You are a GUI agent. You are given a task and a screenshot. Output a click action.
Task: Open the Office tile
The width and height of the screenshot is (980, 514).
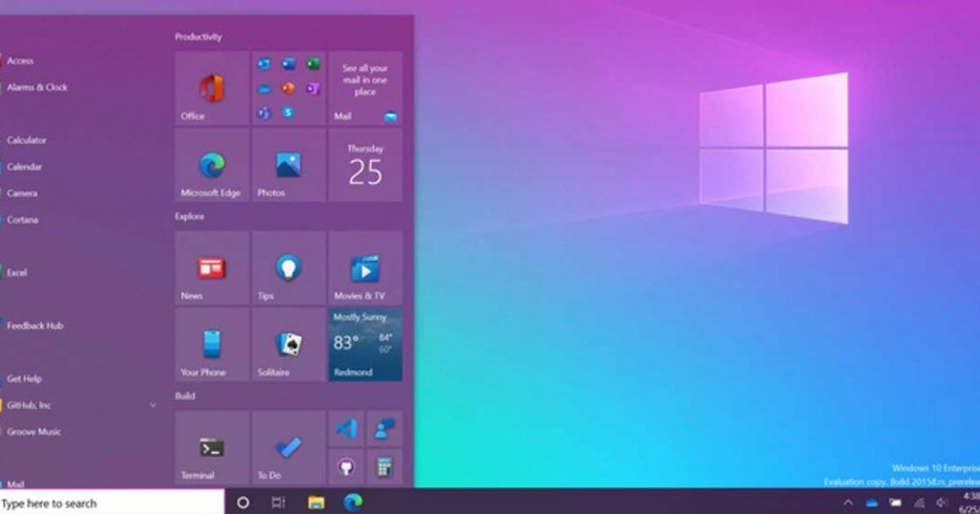[212, 88]
